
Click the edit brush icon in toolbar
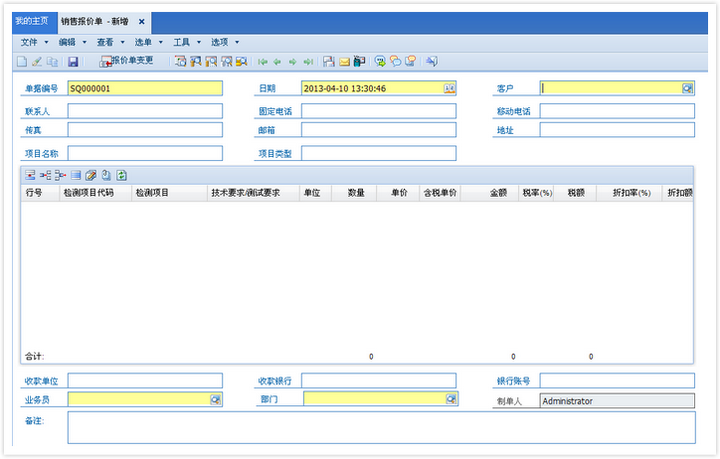point(37,62)
